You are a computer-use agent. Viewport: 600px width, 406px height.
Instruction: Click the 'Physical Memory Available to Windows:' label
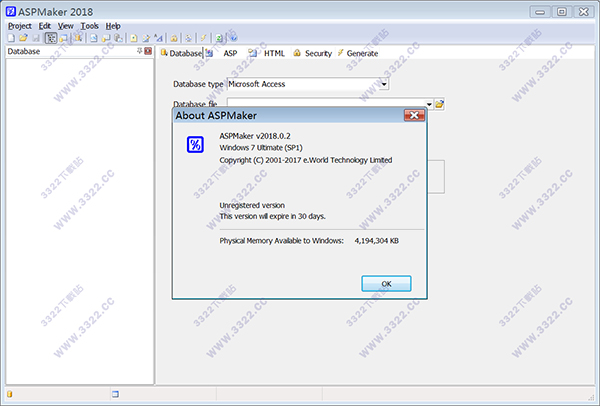coord(281,241)
